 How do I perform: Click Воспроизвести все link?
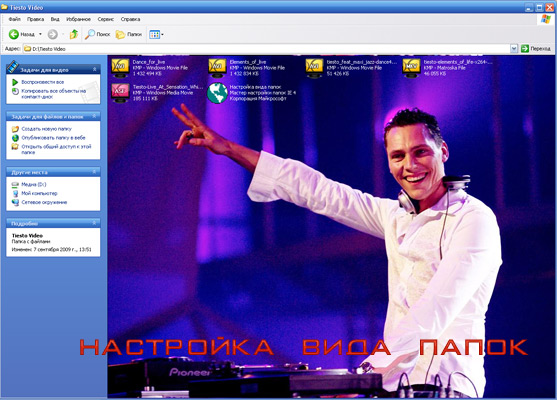click(x=43, y=82)
